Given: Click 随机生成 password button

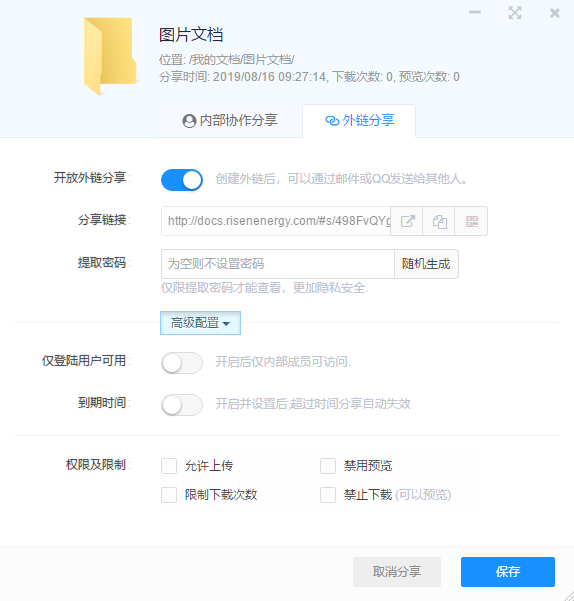Looking at the screenshot, I should (426, 264).
